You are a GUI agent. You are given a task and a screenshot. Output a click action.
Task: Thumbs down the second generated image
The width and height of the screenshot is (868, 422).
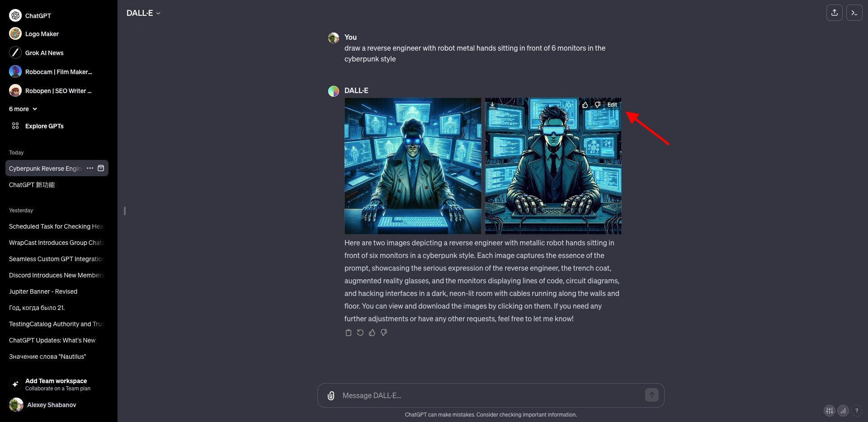point(597,105)
